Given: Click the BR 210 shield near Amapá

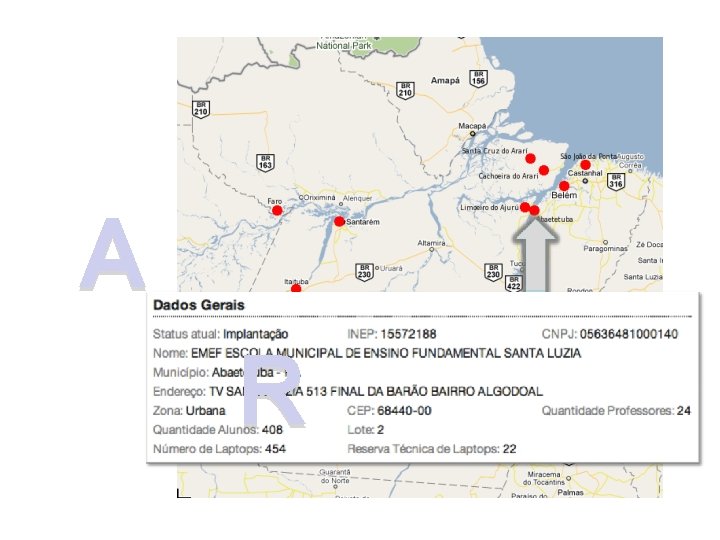Looking at the screenshot, I should pyautogui.click(x=405, y=90).
